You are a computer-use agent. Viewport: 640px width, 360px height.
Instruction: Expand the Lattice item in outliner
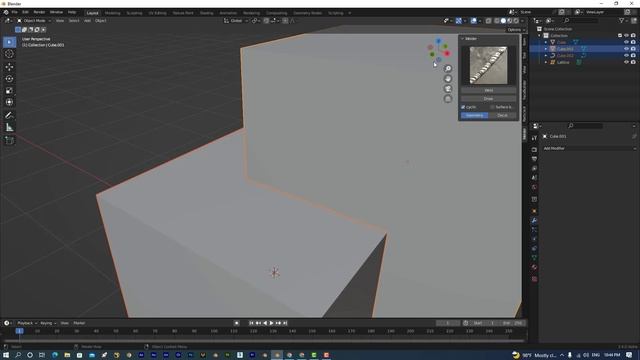(x=546, y=62)
